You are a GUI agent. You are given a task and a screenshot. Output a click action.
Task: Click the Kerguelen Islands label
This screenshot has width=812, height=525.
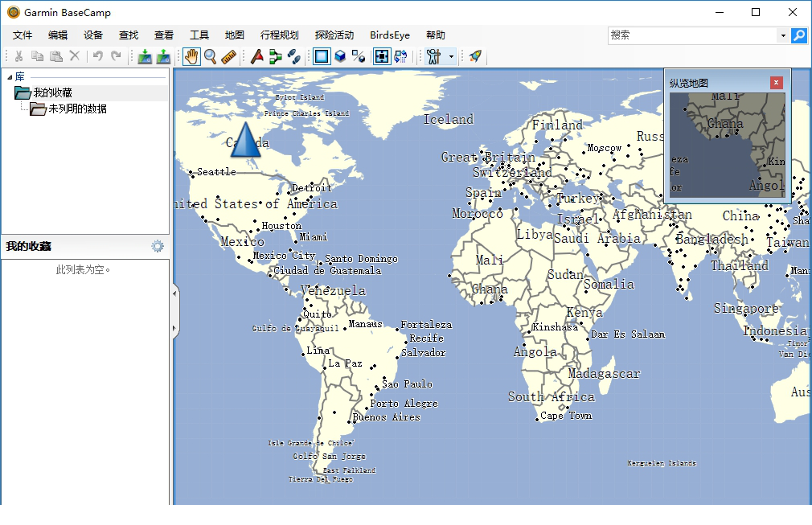click(x=662, y=463)
